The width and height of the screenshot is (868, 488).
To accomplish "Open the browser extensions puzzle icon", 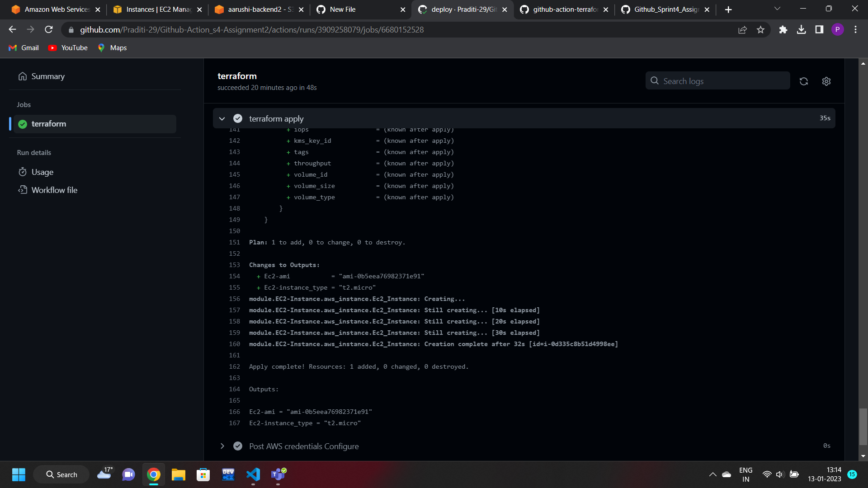I will coord(783,29).
